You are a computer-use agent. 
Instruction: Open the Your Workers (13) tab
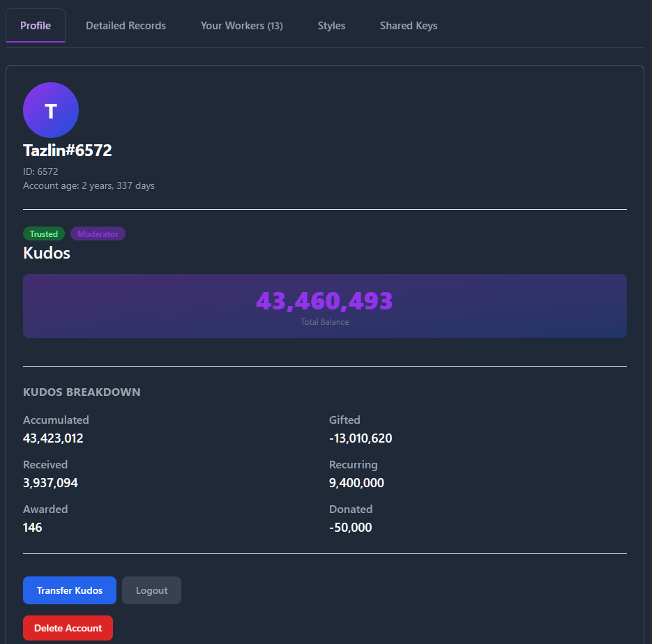point(241,26)
